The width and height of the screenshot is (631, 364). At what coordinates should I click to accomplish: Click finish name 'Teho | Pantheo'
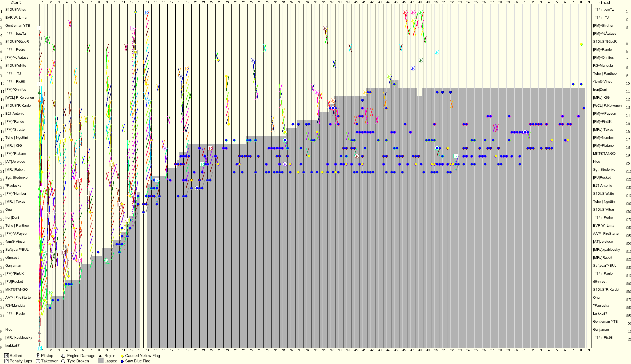pos(605,73)
